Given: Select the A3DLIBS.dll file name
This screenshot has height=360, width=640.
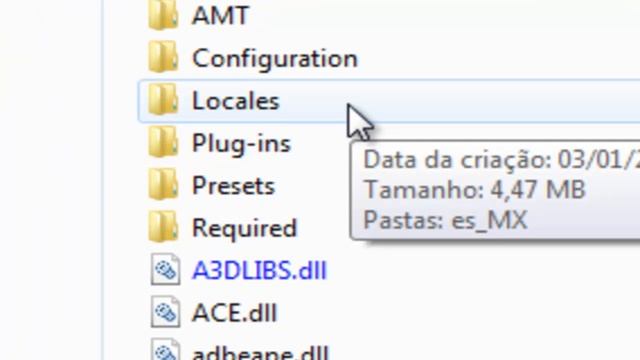Looking at the screenshot, I should click(260, 270).
